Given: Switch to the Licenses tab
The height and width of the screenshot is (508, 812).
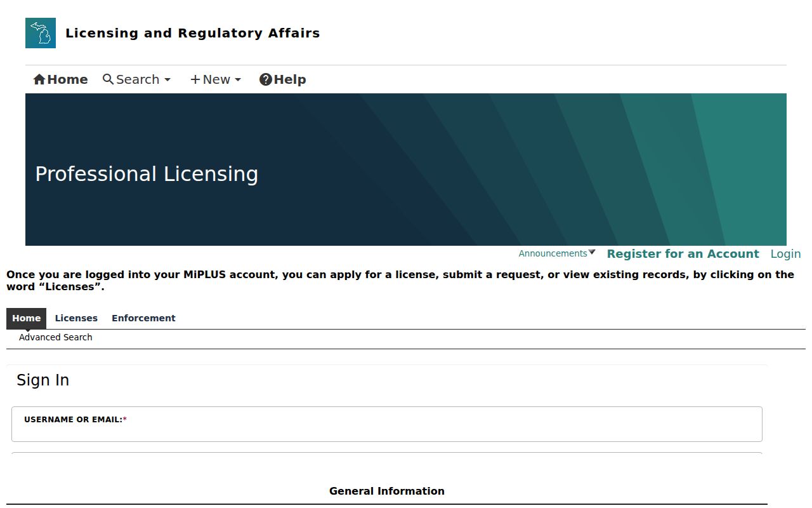Looking at the screenshot, I should pyautogui.click(x=76, y=318).
